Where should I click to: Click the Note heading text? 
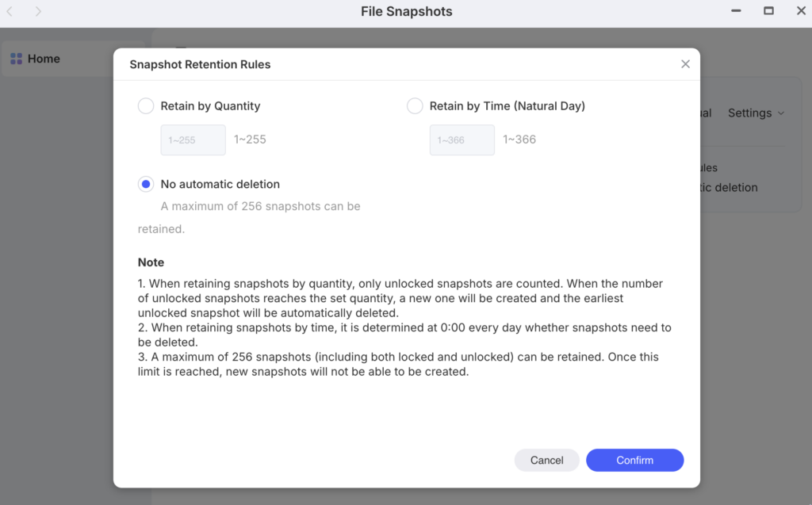151,262
